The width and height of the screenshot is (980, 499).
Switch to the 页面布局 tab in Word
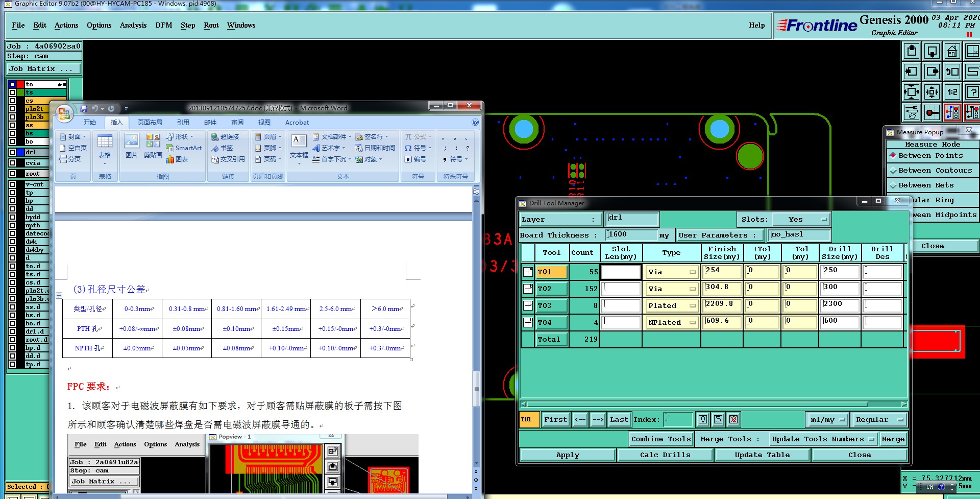[x=150, y=123]
